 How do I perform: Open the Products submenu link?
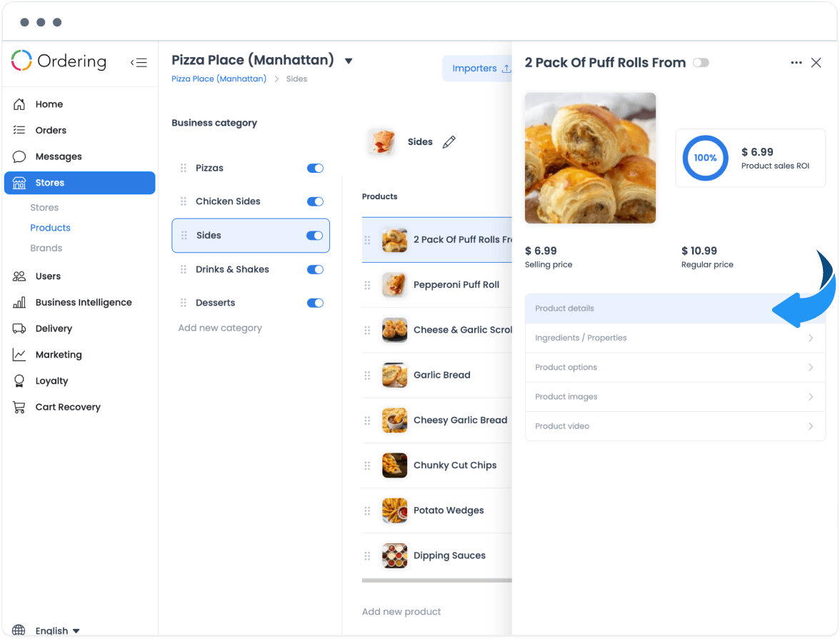50,228
